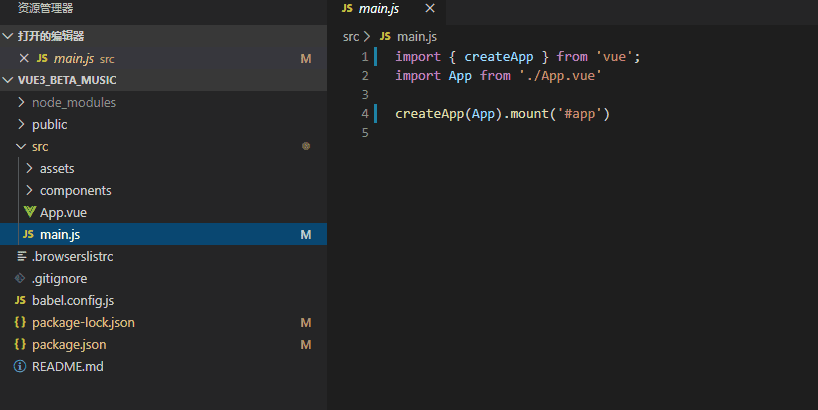The image size is (818, 410).
Task: Open App.vue via its Vue icon
Action: pyautogui.click(x=30, y=212)
